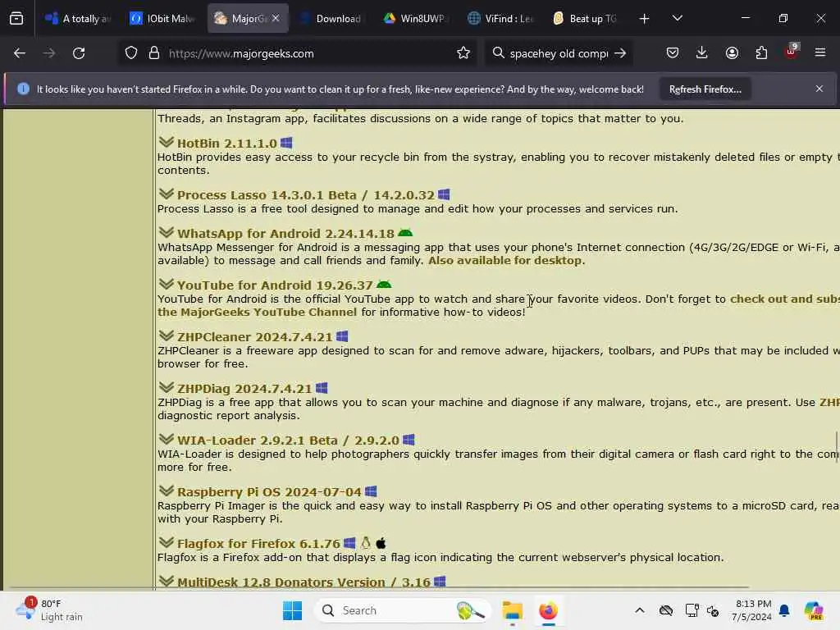Open 'Also available for desktop' link

coord(504,260)
